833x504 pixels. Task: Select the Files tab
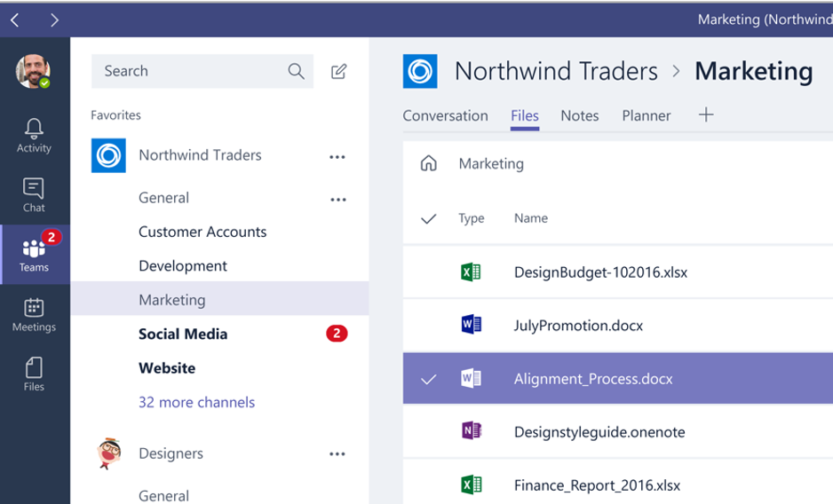coord(525,115)
